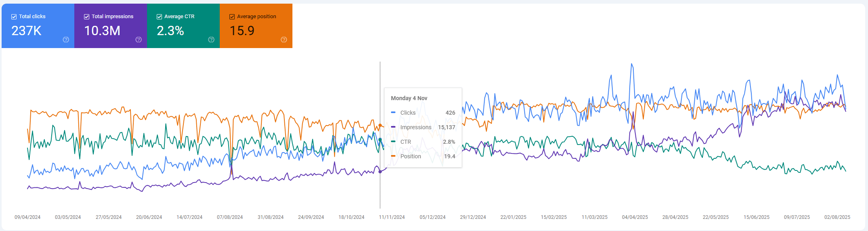The width and height of the screenshot is (868, 231).
Task: Toggle the Average position checkbox
Action: point(232,17)
